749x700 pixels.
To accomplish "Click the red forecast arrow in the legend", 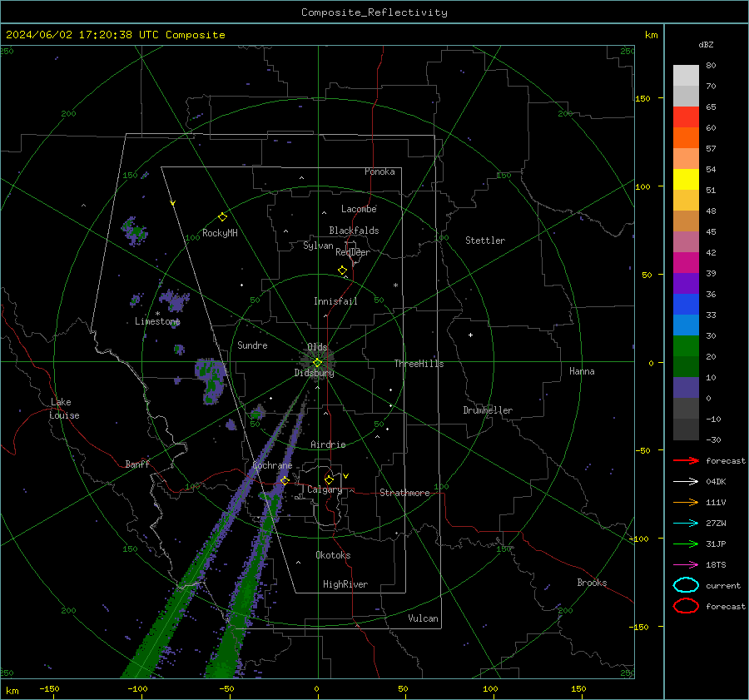I will pyautogui.click(x=686, y=460).
